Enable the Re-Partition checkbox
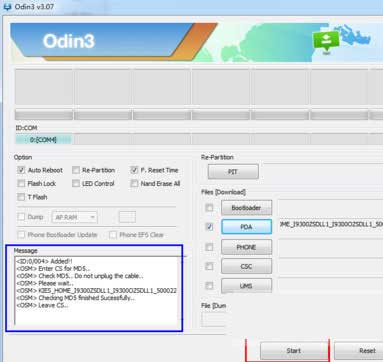The width and height of the screenshot is (383, 362). (x=76, y=170)
